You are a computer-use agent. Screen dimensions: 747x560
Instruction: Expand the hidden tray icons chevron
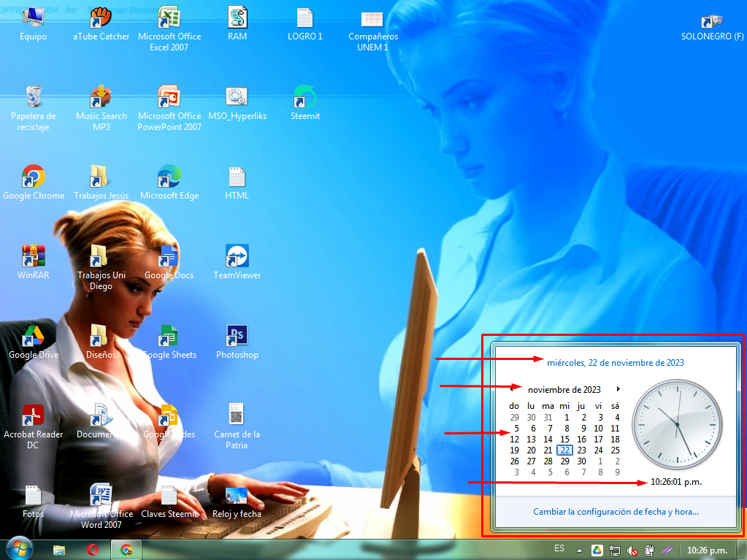[x=579, y=549]
